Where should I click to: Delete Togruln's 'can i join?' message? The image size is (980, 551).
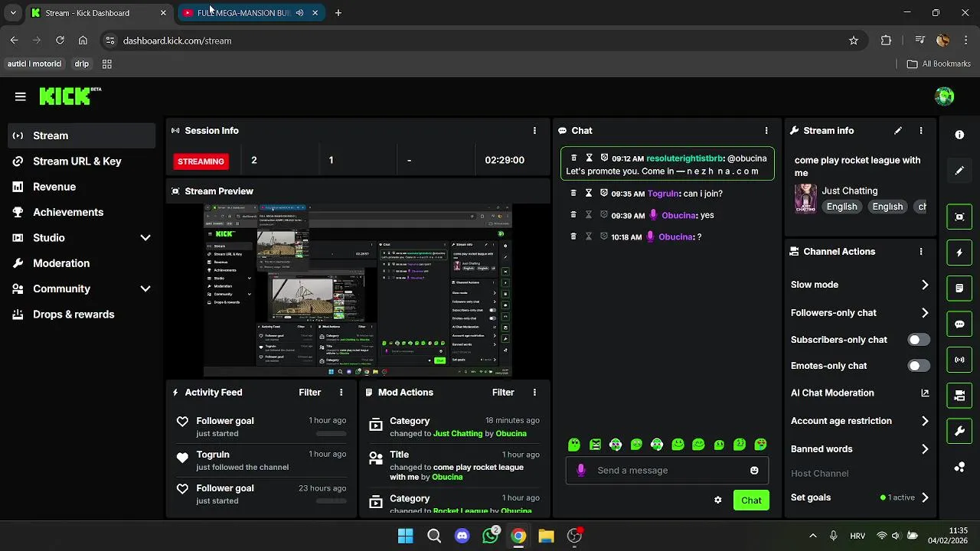pos(573,194)
